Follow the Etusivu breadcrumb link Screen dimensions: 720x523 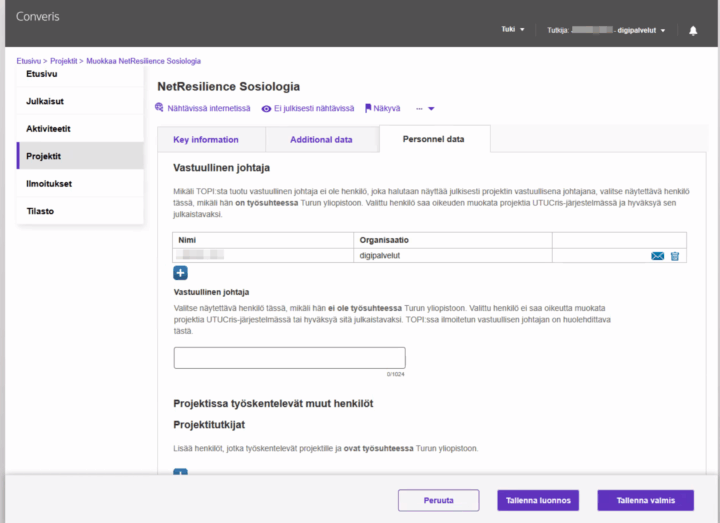coord(28,61)
